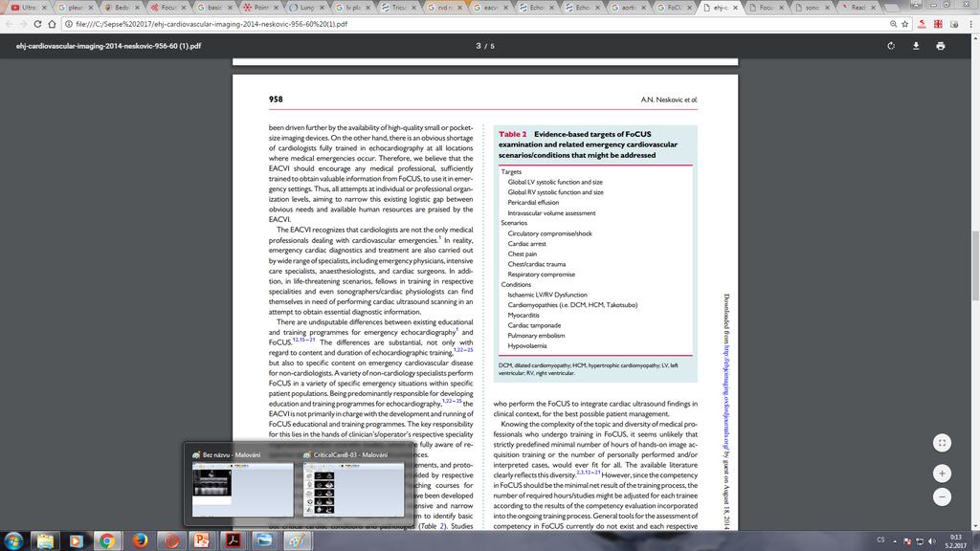Click the taskbar clock showing 0:13

coord(956,541)
